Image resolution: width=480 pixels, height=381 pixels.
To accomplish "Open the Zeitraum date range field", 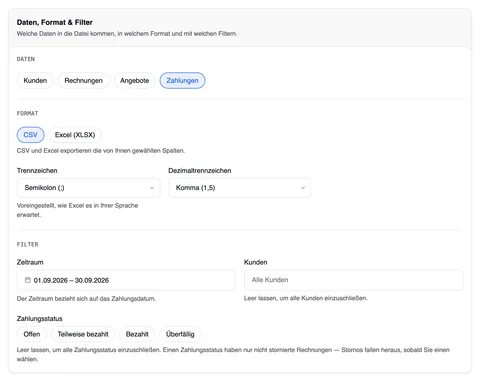I will tap(126, 280).
